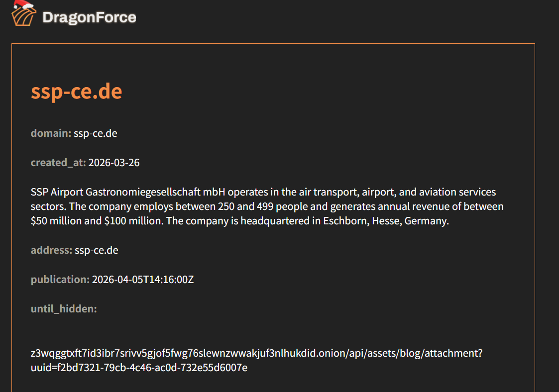Click the "until_hidden:" field label
559x392 pixels.
click(64, 309)
